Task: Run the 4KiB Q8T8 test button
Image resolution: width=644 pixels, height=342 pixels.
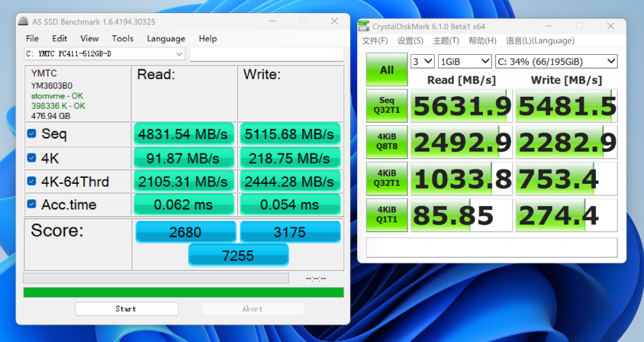Action: click(386, 142)
